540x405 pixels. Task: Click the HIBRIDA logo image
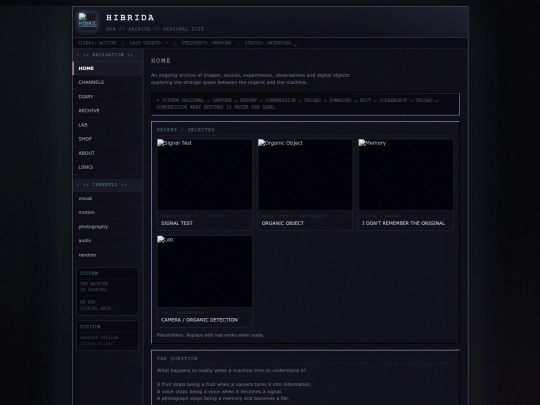pyautogui.click(x=87, y=22)
